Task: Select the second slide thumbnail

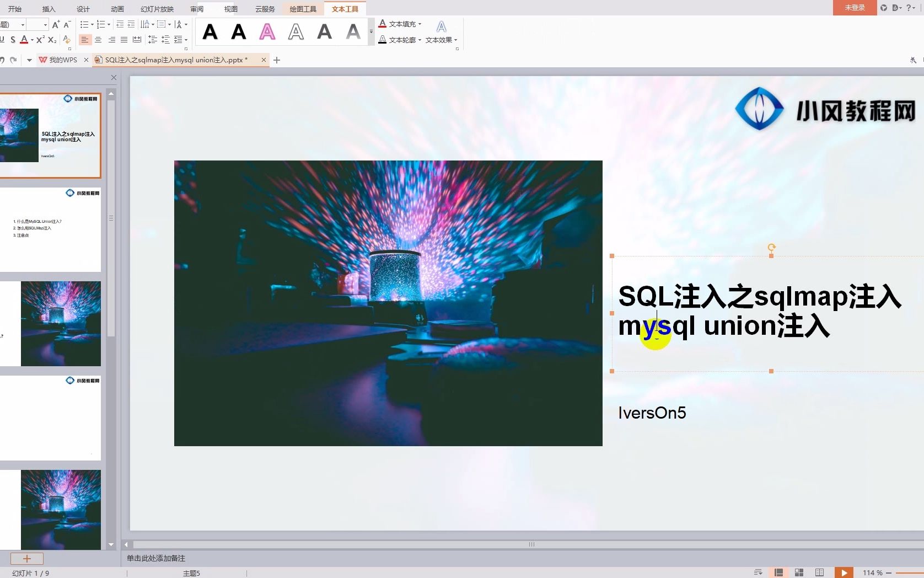Action: coord(51,229)
